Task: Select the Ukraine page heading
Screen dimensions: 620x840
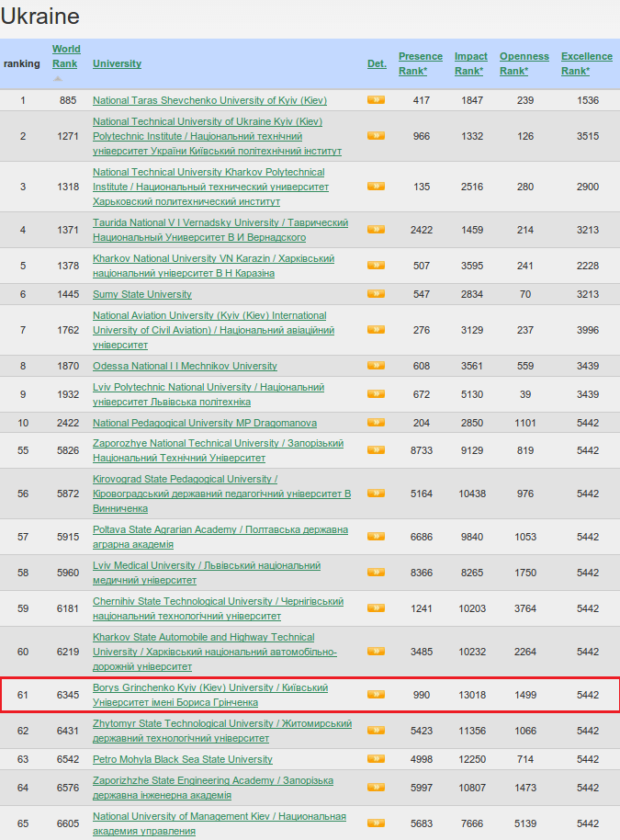Action: pyautogui.click(x=40, y=16)
